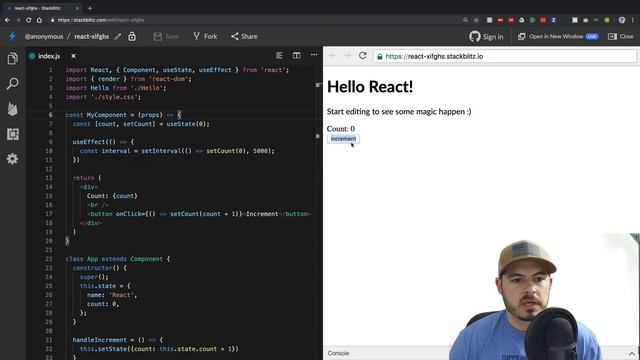This screenshot has width=640, height=360.
Task: Open Chrome three-dot menu
Action: pyautogui.click(x=633, y=20)
